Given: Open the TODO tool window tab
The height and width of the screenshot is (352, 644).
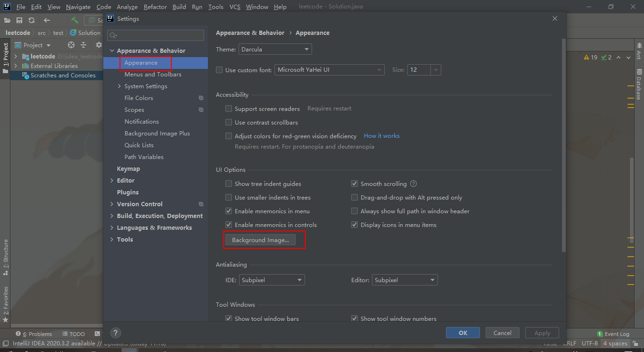Looking at the screenshot, I should pos(74,334).
